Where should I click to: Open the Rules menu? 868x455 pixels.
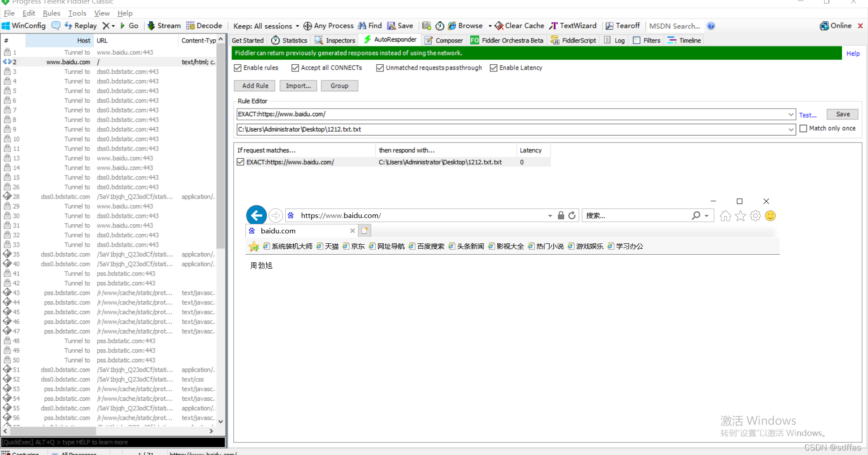click(52, 13)
